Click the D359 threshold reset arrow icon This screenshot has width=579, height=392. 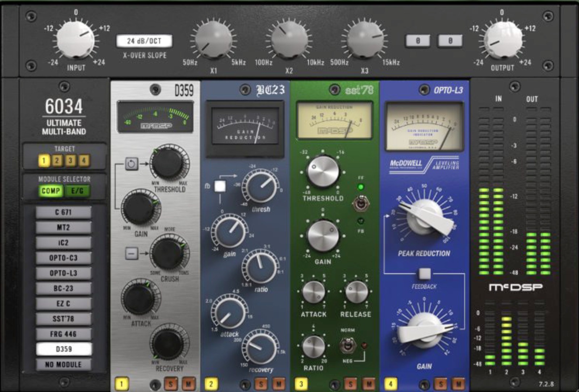tap(131, 164)
